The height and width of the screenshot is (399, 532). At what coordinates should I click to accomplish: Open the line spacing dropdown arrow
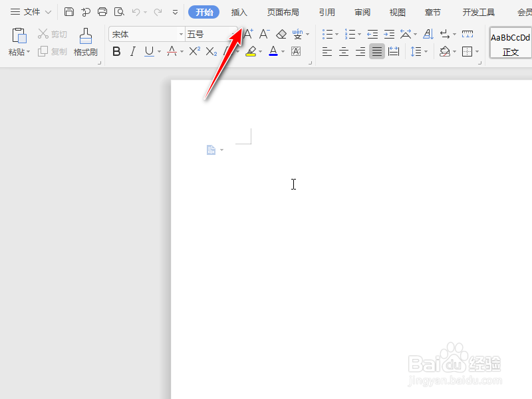pos(426,52)
